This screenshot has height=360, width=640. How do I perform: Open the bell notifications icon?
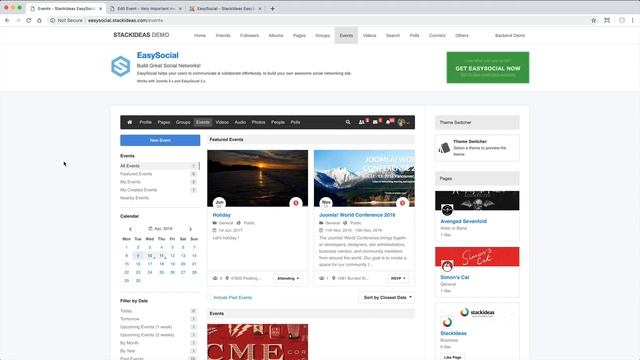pyautogui.click(x=388, y=122)
